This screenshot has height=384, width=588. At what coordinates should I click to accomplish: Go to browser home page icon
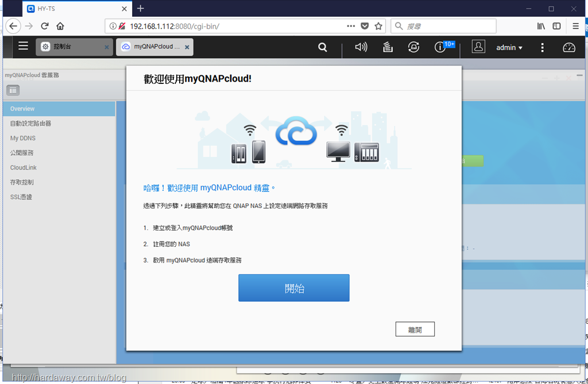coord(60,26)
